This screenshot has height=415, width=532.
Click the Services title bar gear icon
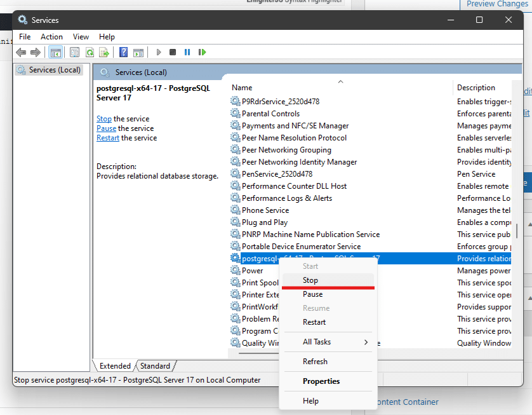[x=22, y=20]
